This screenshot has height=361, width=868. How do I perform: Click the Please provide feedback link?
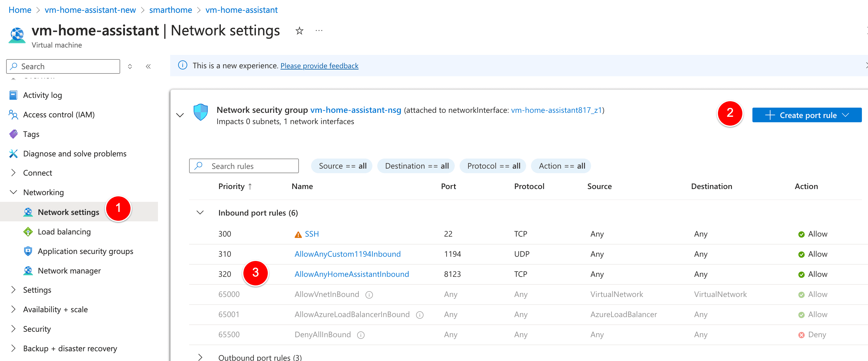point(319,66)
